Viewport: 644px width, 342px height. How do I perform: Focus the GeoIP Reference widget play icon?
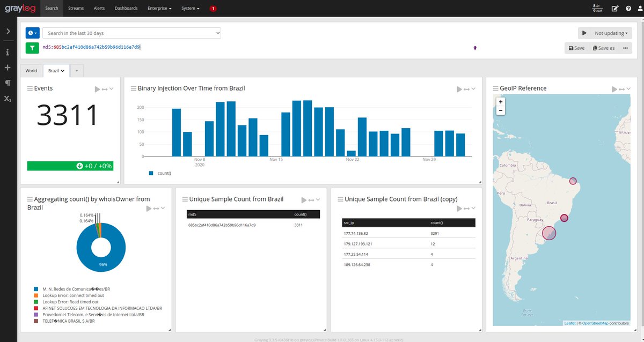[x=615, y=89]
